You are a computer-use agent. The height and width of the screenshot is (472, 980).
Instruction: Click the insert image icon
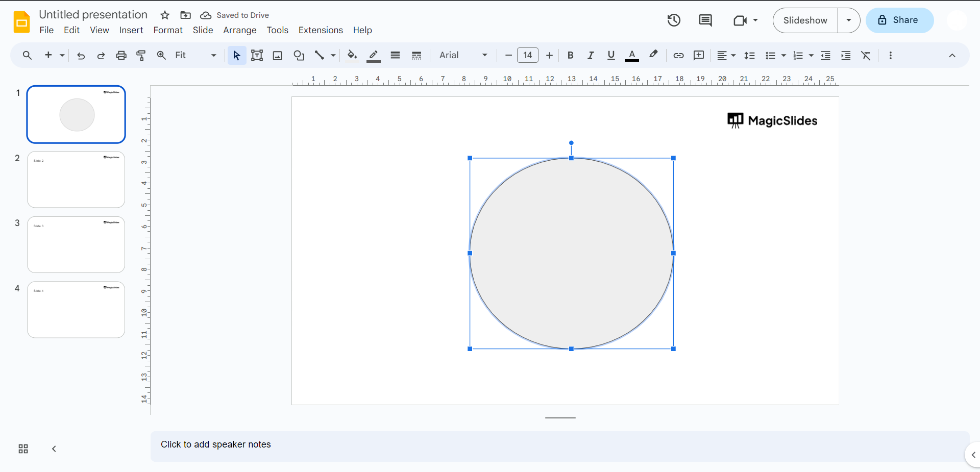pyautogui.click(x=277, y=56)
